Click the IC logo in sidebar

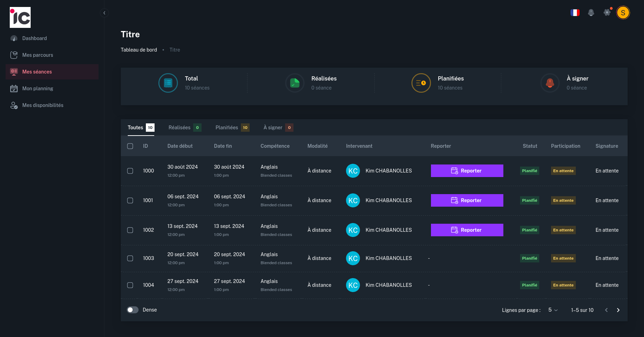tap(20, 17)
